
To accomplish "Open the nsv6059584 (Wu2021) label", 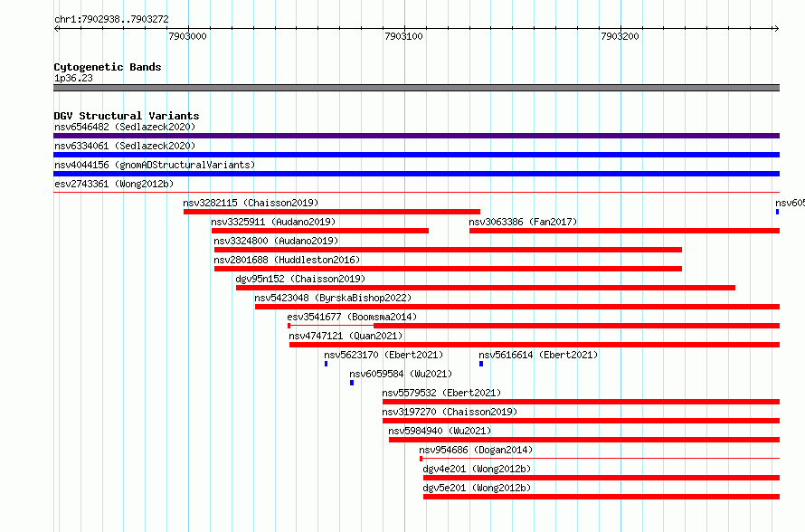I will 401,374.
